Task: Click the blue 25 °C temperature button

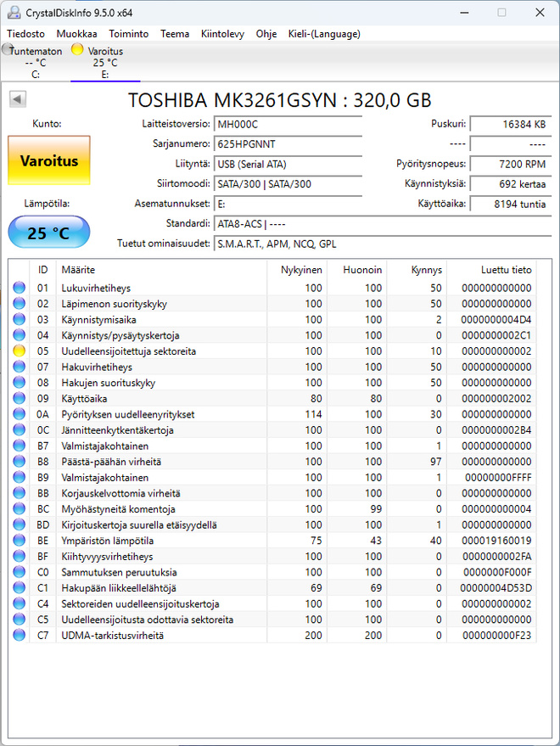Action: click(49, 233)
